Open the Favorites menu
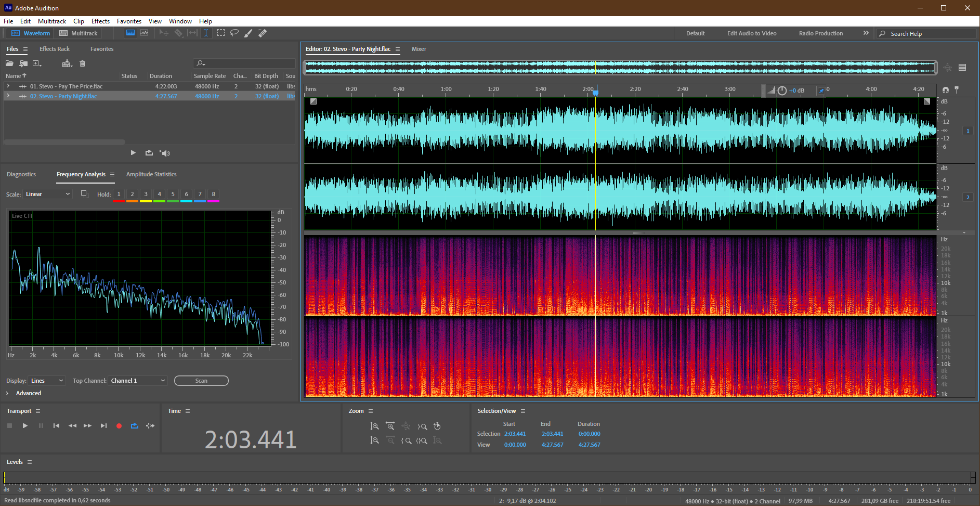 coord(129,21)
